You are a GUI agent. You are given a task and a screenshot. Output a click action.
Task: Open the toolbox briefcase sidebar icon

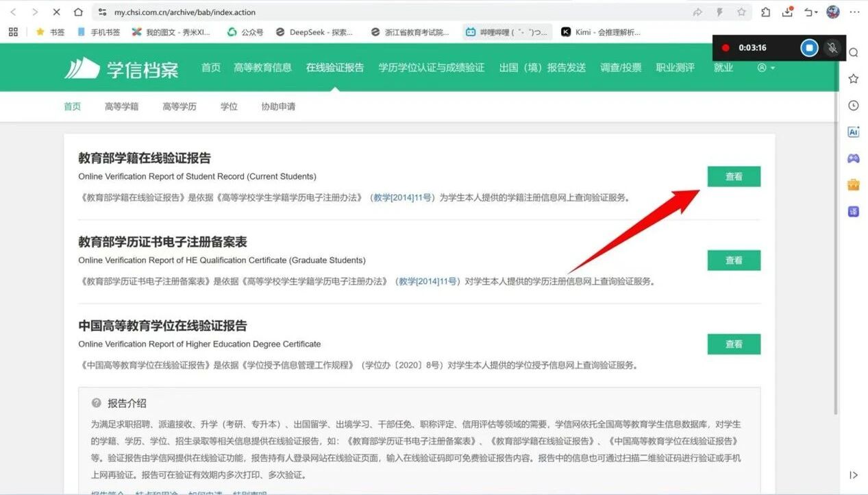tap(854, 184)
